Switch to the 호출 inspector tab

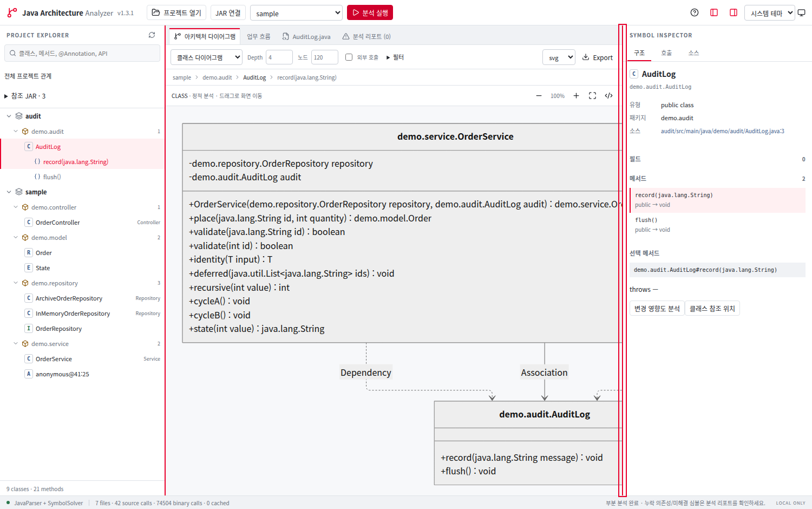666,53
